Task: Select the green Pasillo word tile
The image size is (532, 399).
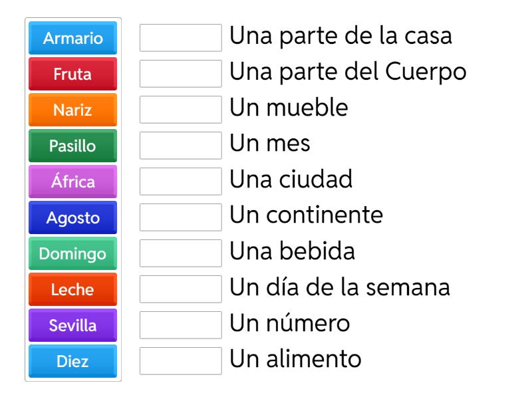Action: pos(72,146)
